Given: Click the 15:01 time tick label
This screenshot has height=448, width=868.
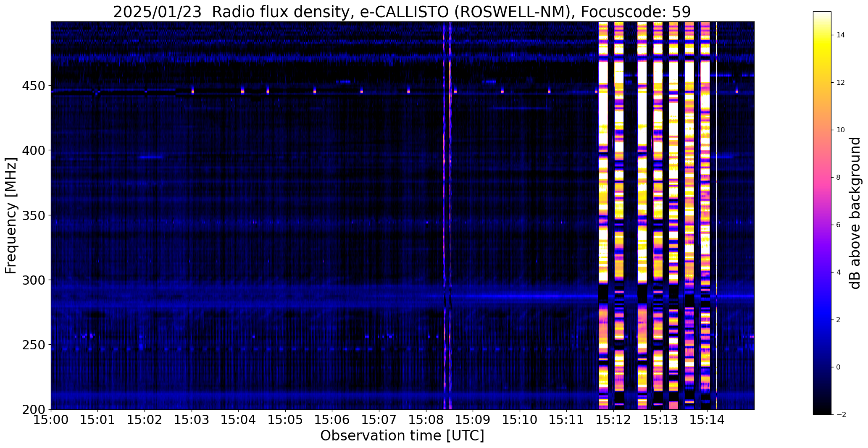Looking at the screenshot, I should click(98, 419).
